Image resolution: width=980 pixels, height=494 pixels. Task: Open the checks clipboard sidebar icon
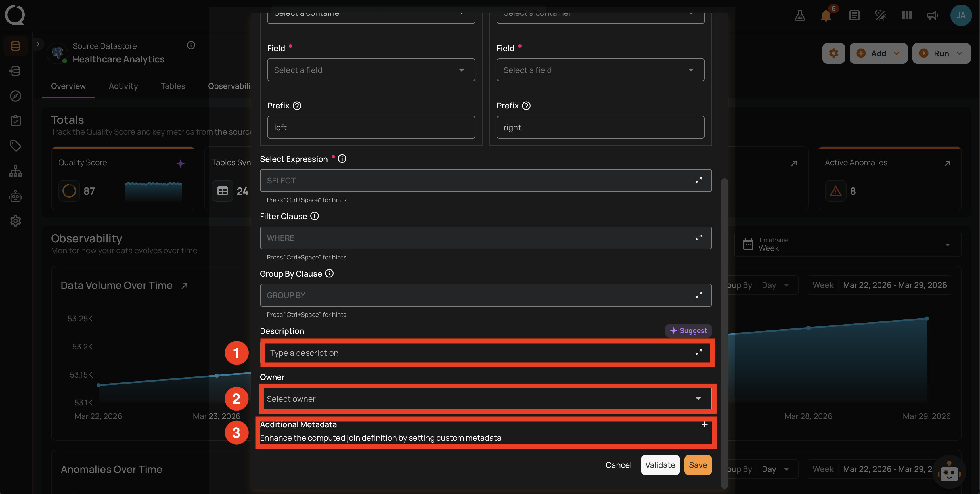tap(15, 121)
